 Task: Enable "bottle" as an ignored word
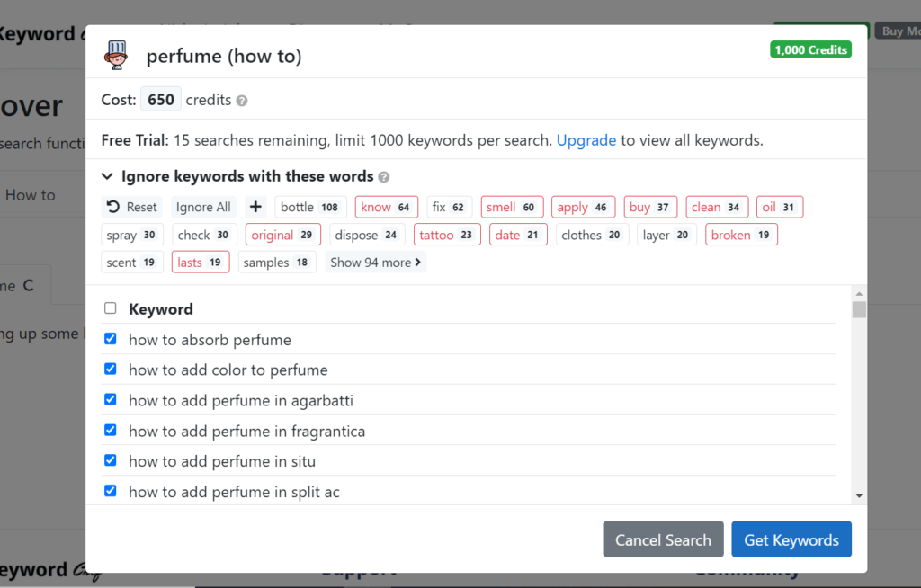point(310,207)
